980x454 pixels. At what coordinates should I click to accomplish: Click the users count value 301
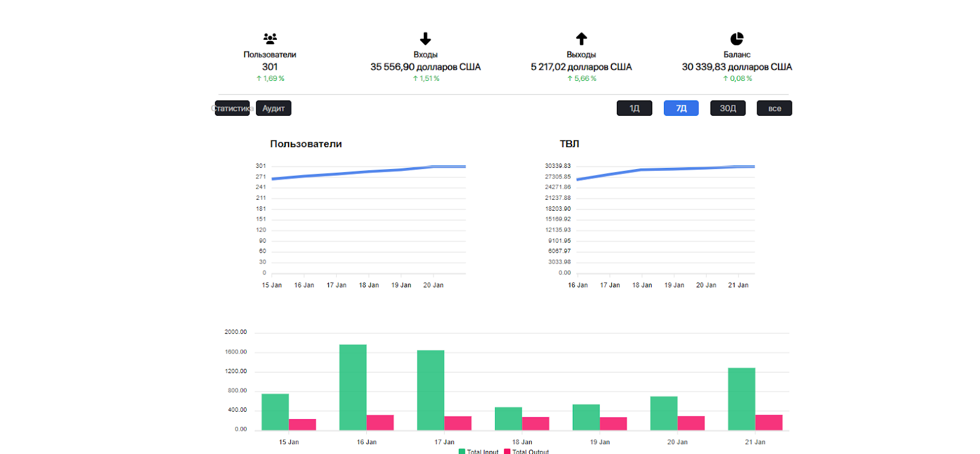[x=269, y=67]
